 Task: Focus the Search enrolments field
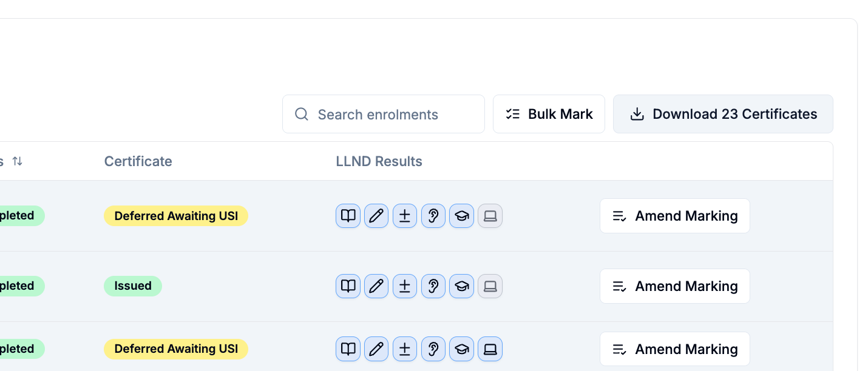coord(384,114)
